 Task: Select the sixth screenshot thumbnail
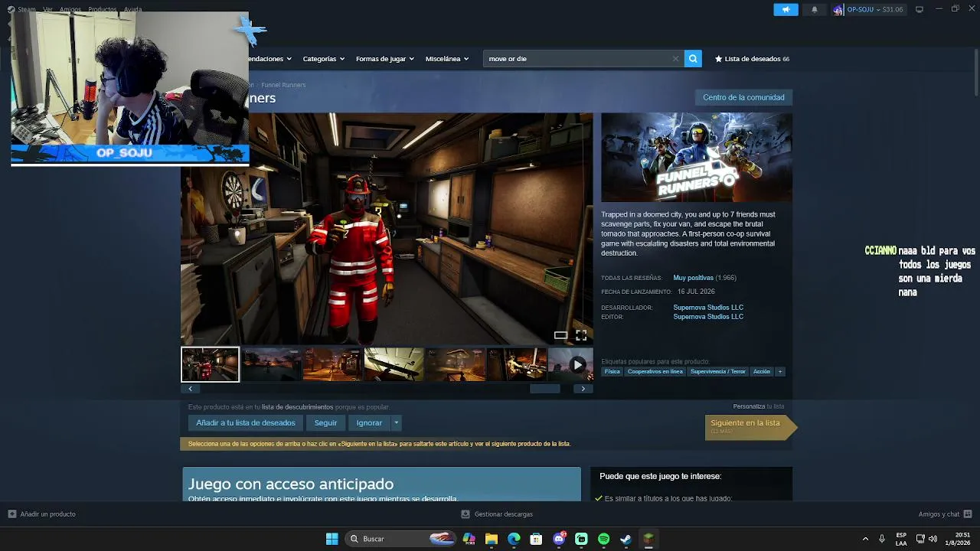click(x=517, y=364)
